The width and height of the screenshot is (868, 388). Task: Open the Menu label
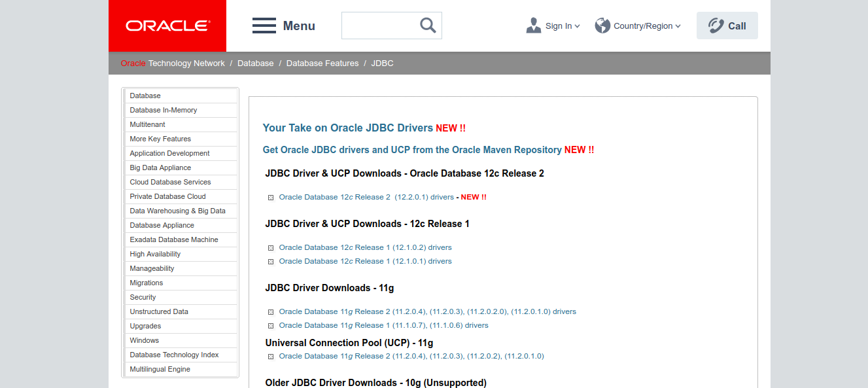299,26
